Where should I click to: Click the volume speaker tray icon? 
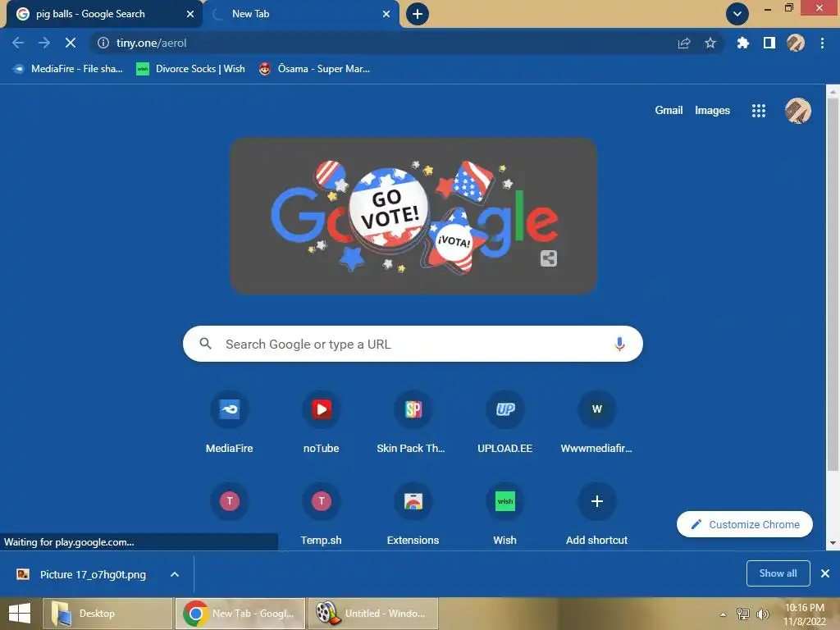pos(762,614)
